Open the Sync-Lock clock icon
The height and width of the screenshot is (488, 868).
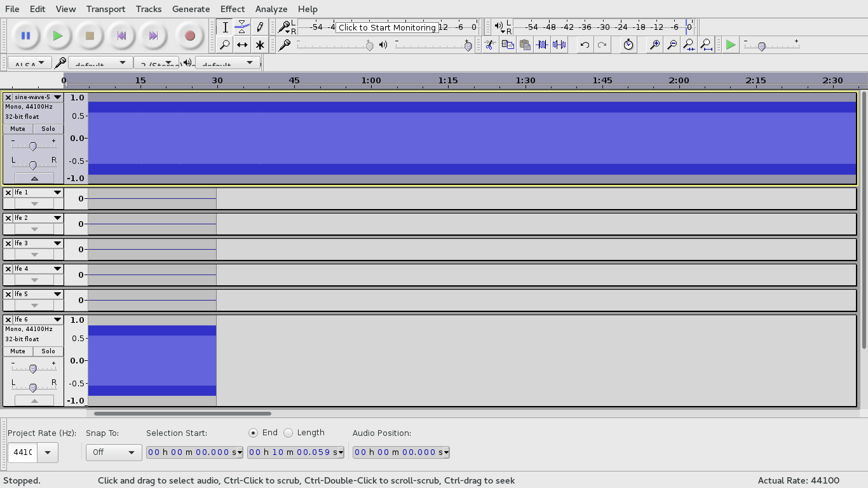[x=628, y=44]
